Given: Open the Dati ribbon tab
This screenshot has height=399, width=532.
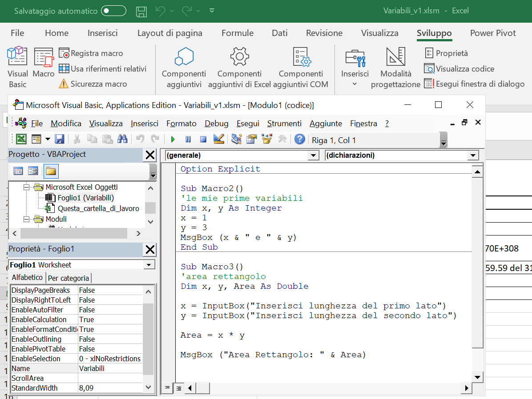Looking at the screenshot, I should (x=280, y=33).
